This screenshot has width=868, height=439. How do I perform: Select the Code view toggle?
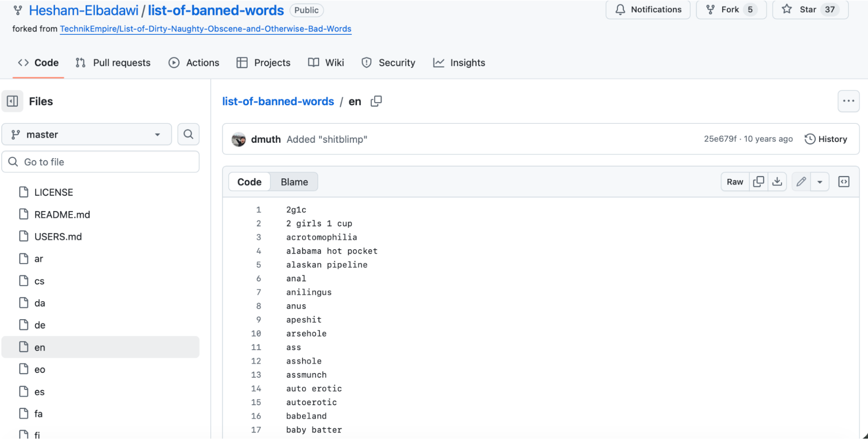click(x=249, y=182)
